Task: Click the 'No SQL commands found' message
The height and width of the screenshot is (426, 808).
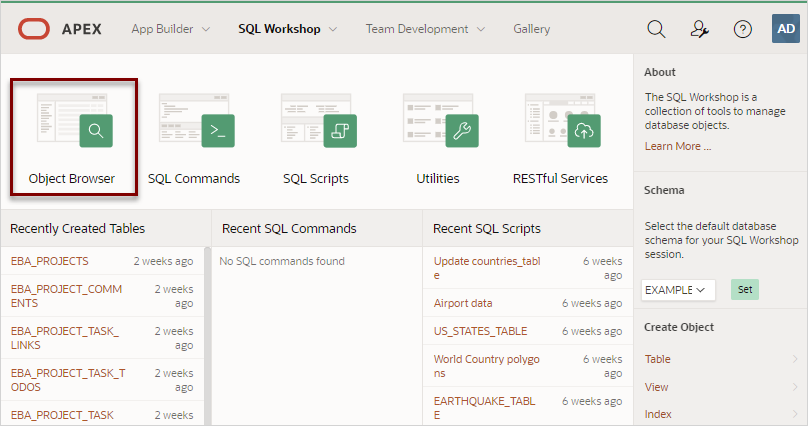Action: [282, 261]
